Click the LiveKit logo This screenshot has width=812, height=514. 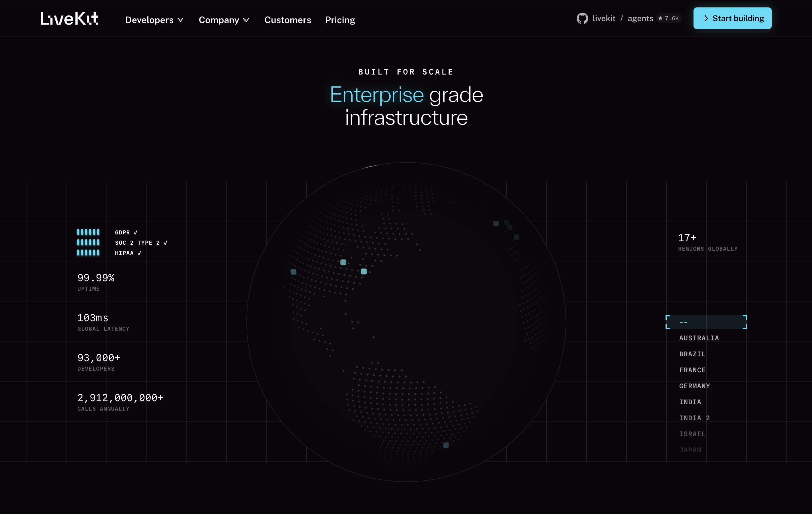click(69, 19)
